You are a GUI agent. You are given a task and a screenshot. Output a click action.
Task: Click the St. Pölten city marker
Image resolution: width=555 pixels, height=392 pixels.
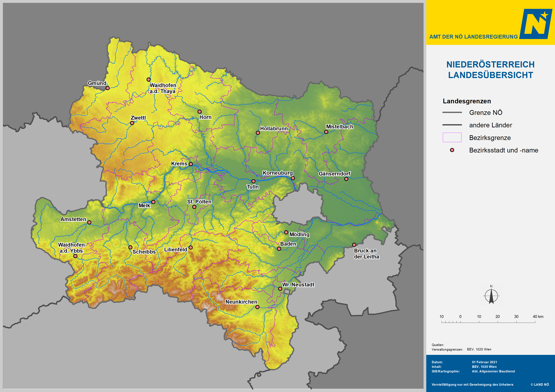(194, 207)
